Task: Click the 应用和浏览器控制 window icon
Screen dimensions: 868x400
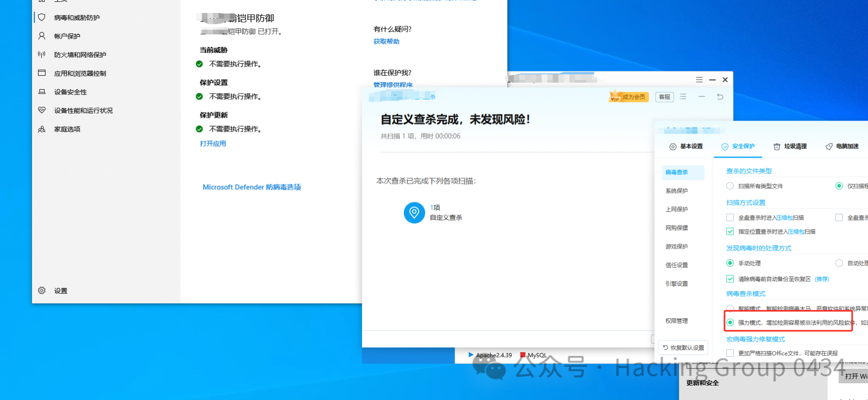Action: [x=42, y=73]
